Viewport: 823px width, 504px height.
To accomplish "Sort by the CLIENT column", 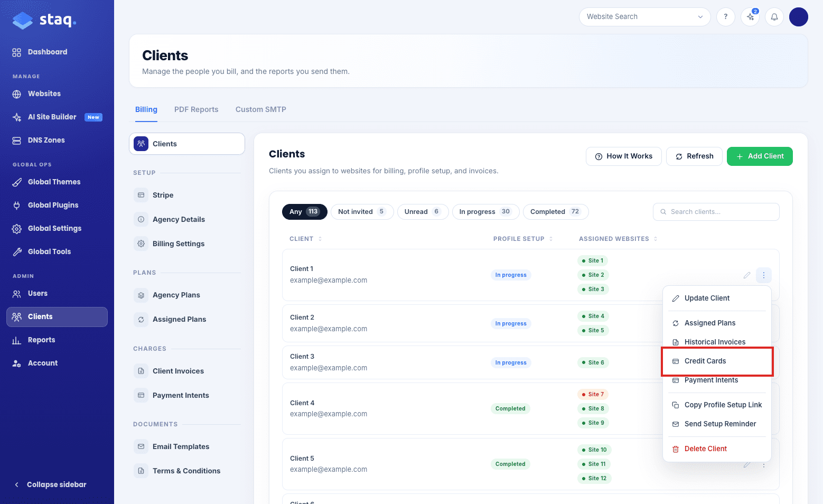I will pyautogui.click(x=306, y=239).
